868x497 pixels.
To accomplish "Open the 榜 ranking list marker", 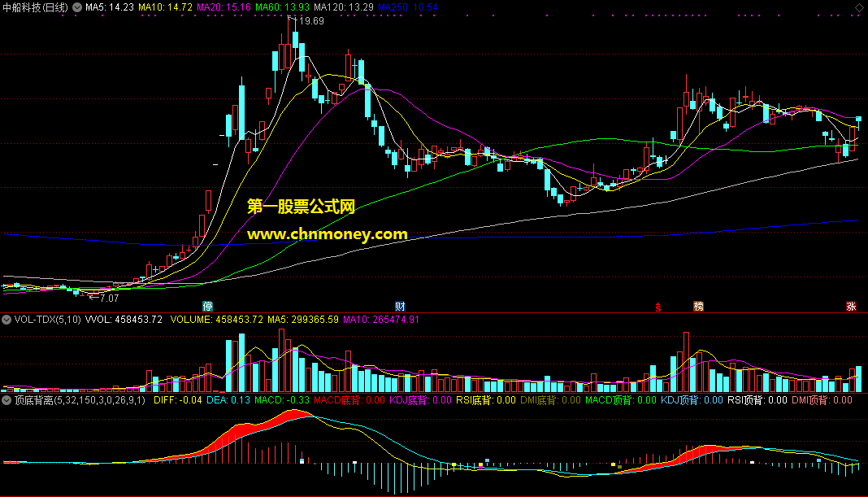I will coord(699,307).
